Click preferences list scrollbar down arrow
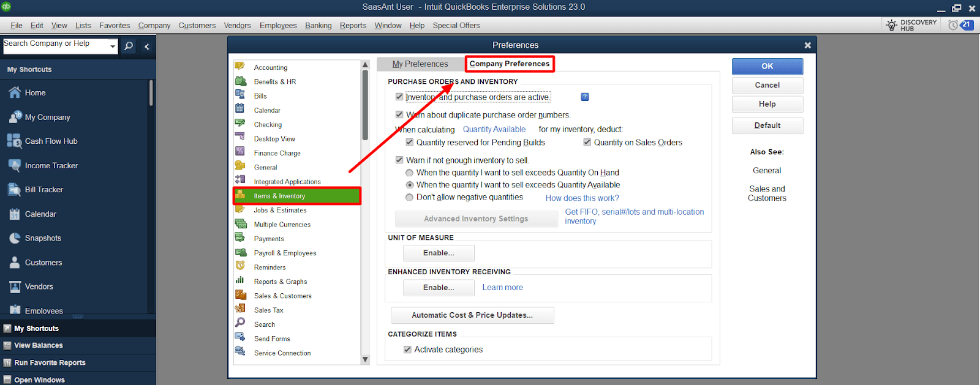Screen dimensions: 980x385 pos(366,359)
